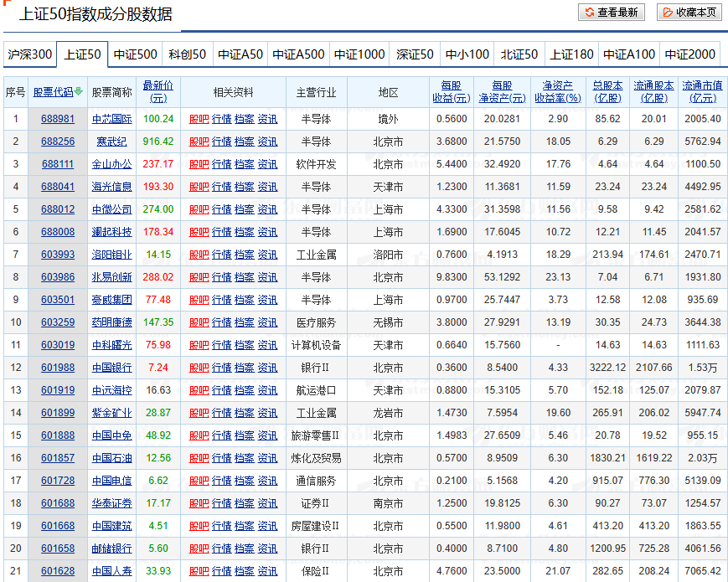The height and width of the screenshot is (582, 728).
Task: Click stock code 601919
Action: (x=58, y=390)
